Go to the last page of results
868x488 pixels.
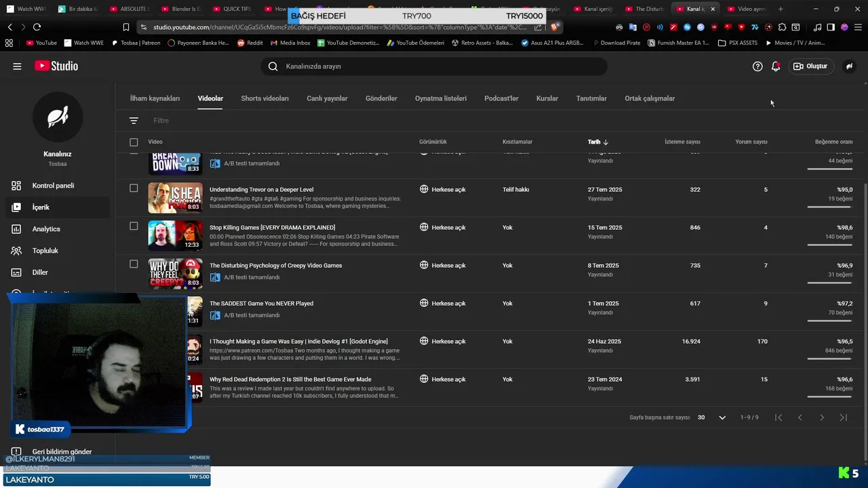click(x=844, y=418)
